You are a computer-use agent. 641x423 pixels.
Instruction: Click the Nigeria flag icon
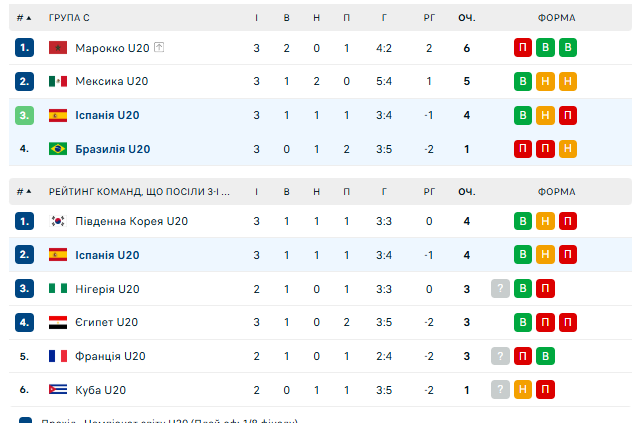pyautogui.click(x=58, y=289)
